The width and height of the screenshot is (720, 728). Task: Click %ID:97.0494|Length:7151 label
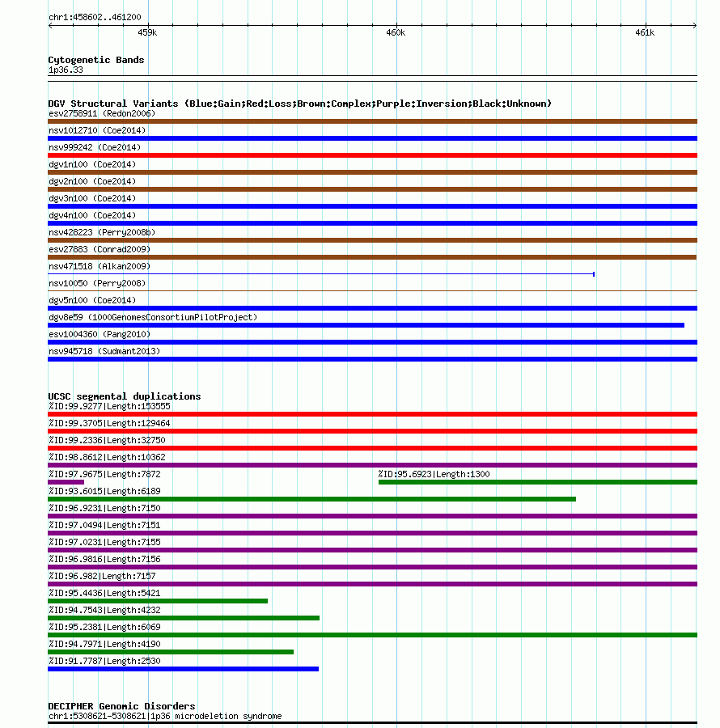tap(104, 526)
